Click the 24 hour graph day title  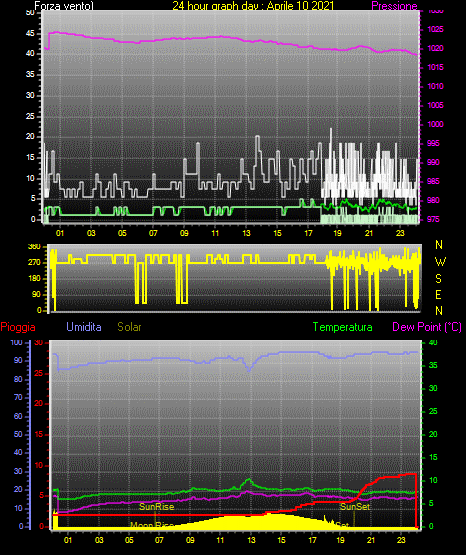[253, 6]
